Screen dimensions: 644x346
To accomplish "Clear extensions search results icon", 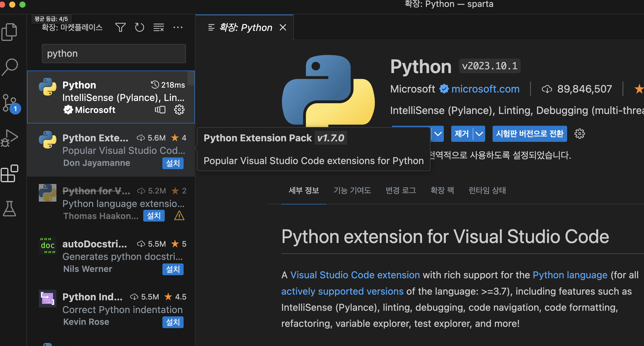I will click(159, 27).
